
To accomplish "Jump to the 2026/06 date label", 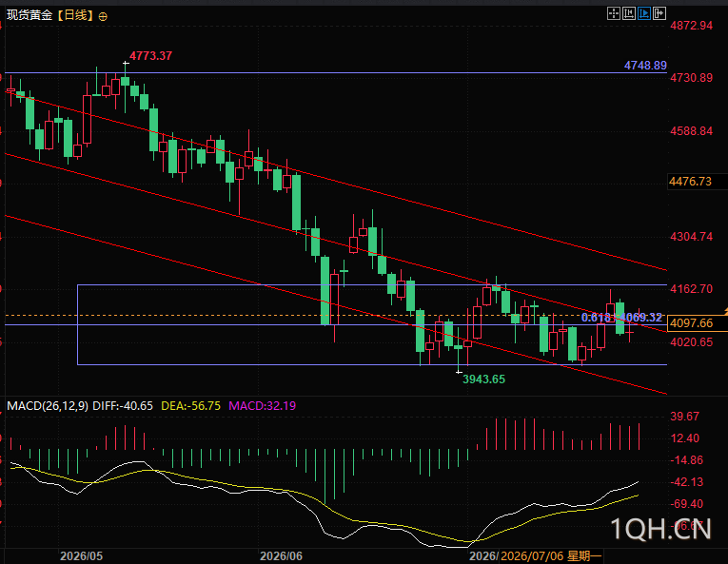I will pos(281,556).
